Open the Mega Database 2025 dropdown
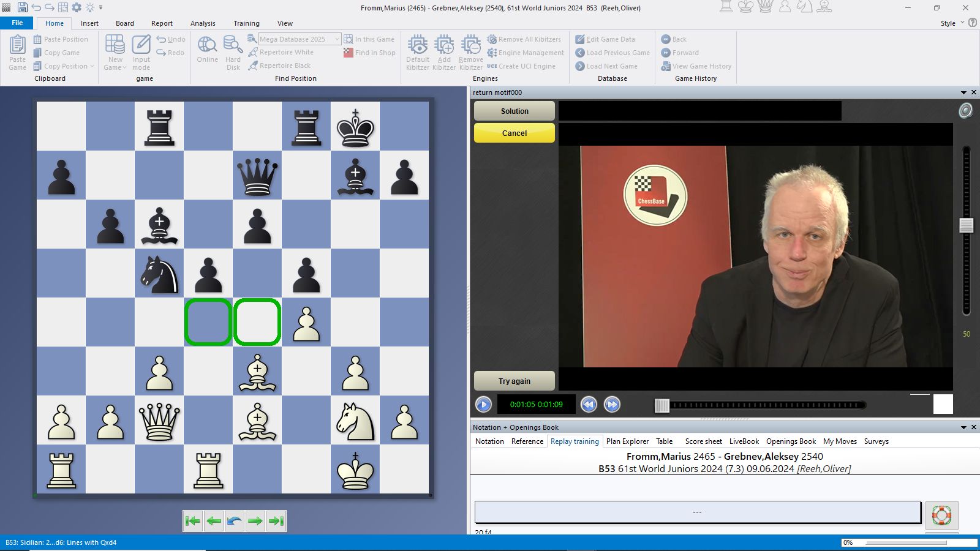This screenshot has height=551, width=980. click(337, 39)
